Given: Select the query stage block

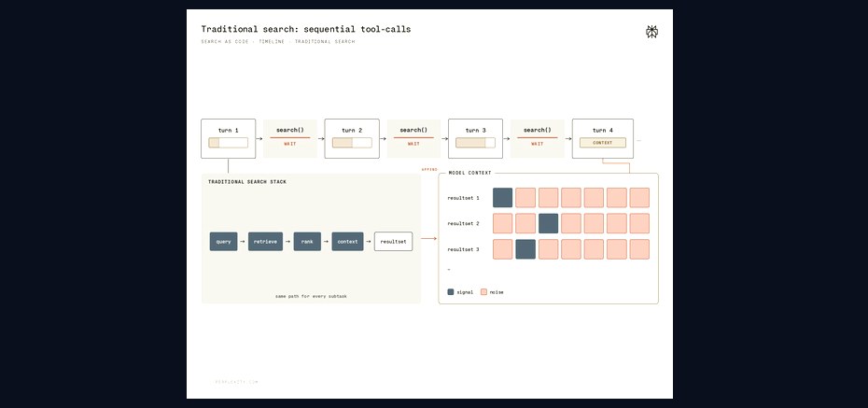Looking at the screenshot, I should [224, 242].
